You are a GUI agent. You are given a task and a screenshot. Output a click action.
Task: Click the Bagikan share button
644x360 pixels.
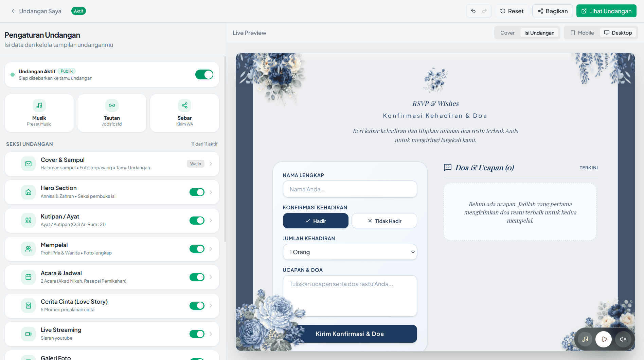click(x=553, y=11)
